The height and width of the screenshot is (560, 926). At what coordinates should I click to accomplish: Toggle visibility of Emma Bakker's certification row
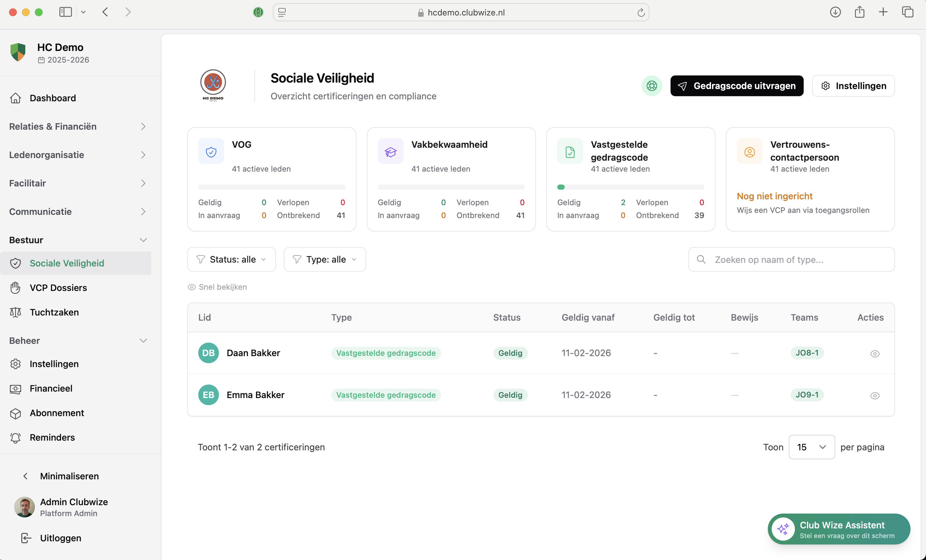click(x=875, y=395)
